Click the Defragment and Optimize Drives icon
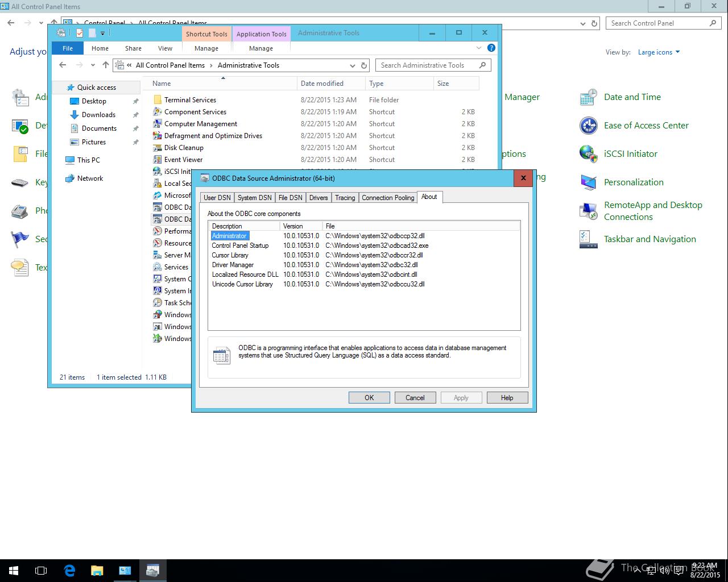The width and height of the screenshot is (728, 582). (x=158, y=136)
